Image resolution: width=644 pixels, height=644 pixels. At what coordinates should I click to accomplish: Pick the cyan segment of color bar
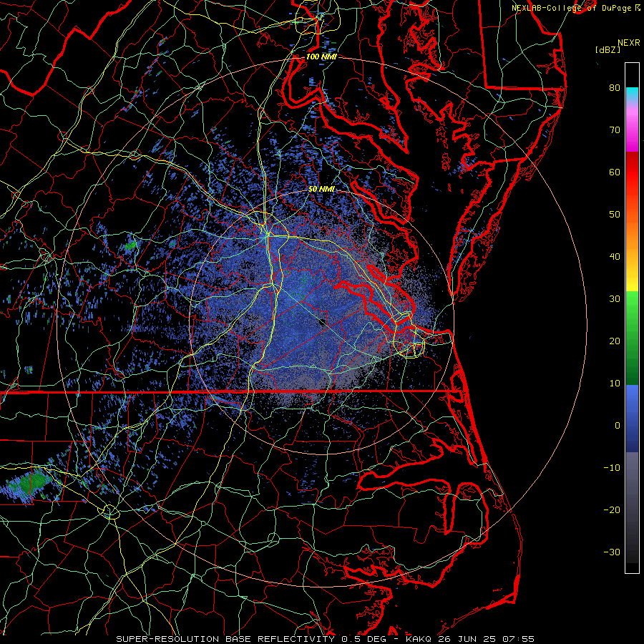tap(632, 94)
